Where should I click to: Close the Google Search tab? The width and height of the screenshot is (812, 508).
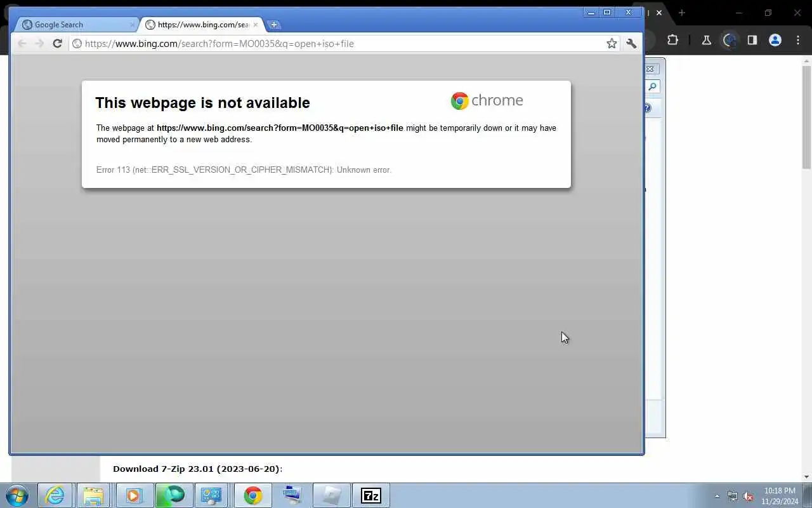click(x=133, y=25)
